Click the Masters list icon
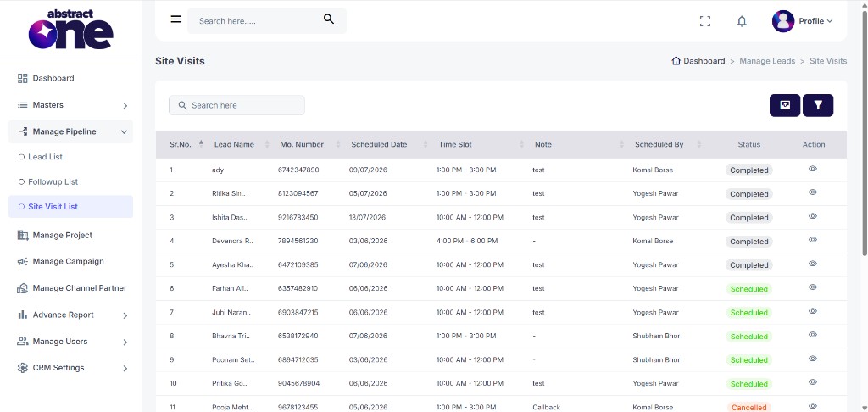This screenshot has height=412, width=868. tap(22, 104)
